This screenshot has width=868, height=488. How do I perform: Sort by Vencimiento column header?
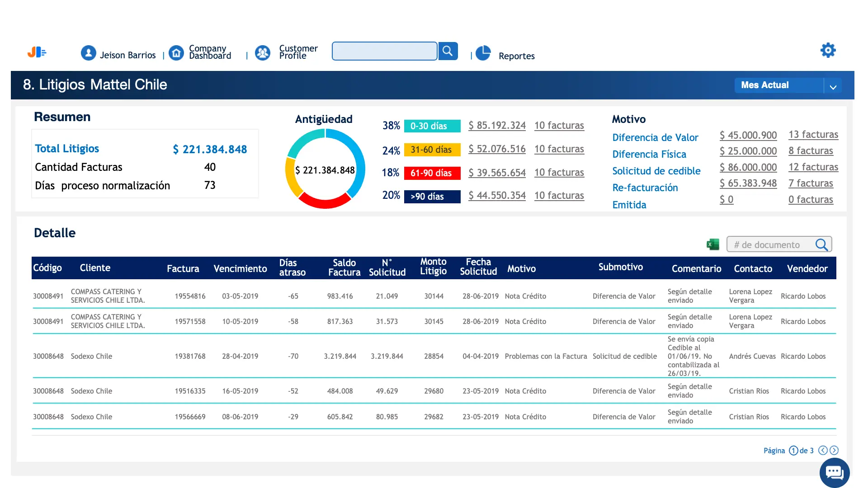[240, 268]
